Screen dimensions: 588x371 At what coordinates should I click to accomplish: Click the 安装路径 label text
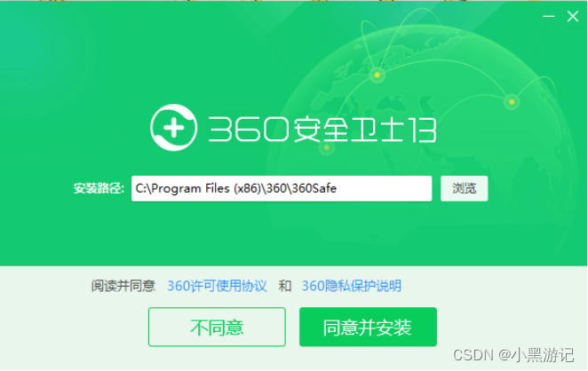pos(99,188)
